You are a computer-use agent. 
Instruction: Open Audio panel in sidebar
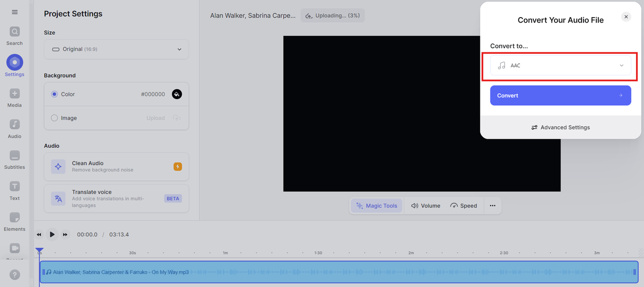[15, 129]
